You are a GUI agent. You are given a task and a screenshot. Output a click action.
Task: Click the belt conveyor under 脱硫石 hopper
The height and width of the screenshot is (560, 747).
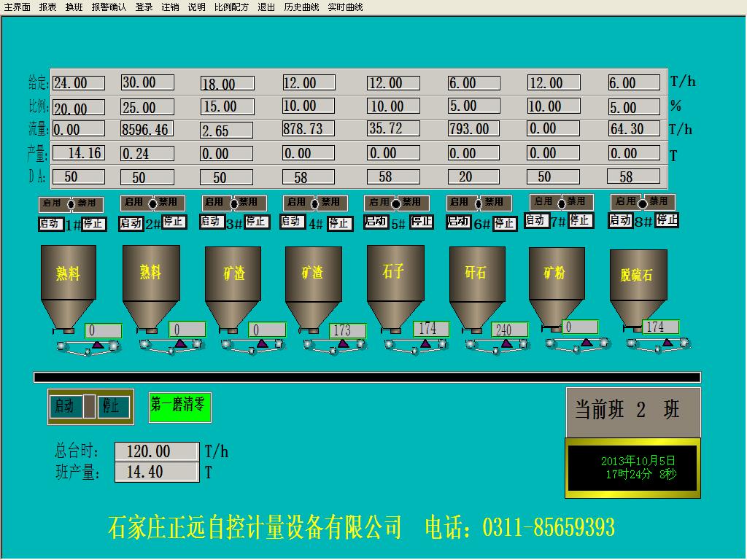tap(657, 343)
